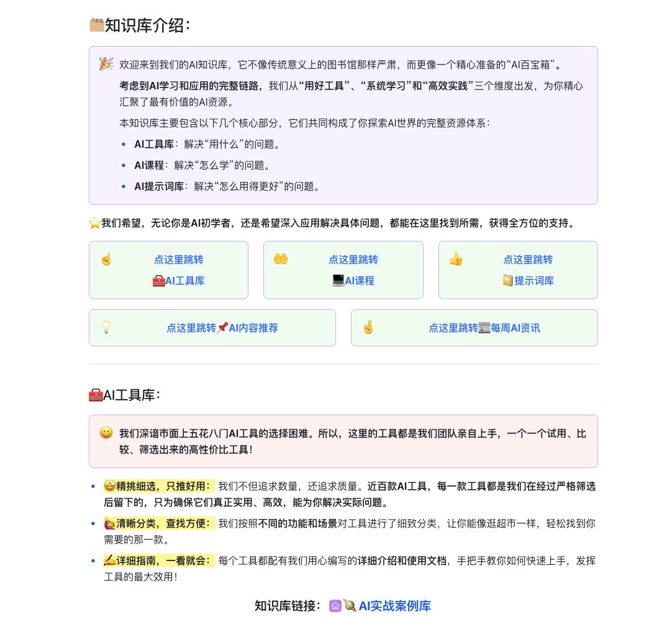Click 点这里跳转 above the 提示词库 link
This screenshot has height=622, width=672.
528,259
